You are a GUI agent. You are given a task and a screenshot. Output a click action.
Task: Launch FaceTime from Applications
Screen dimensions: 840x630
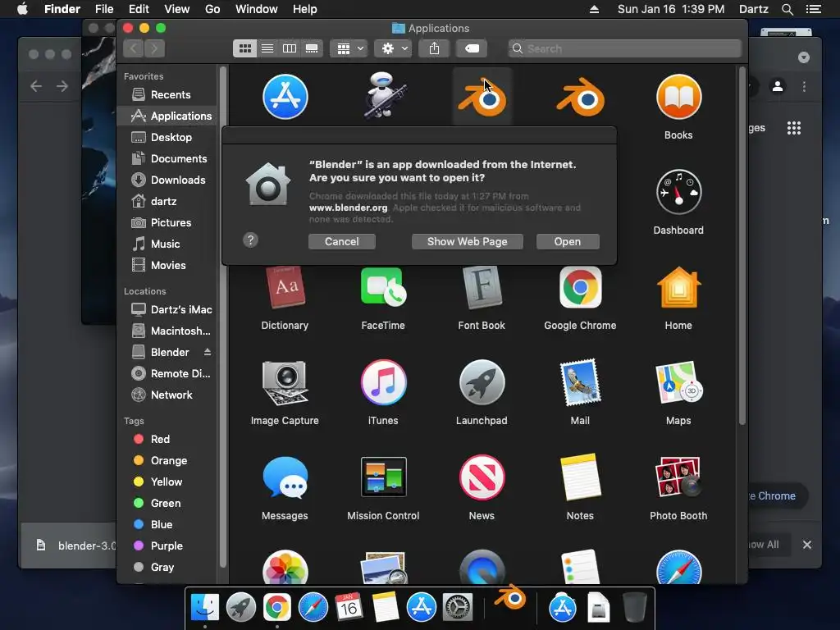[x=384, y=288]
